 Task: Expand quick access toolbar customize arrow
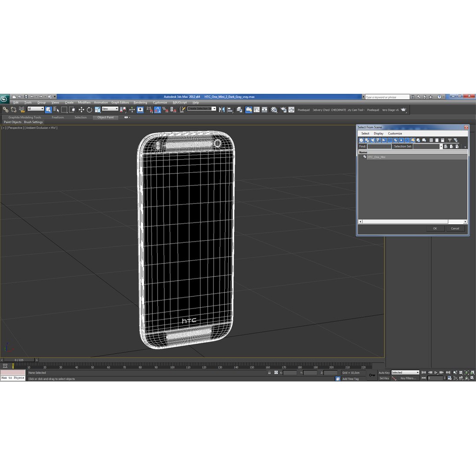55,97
